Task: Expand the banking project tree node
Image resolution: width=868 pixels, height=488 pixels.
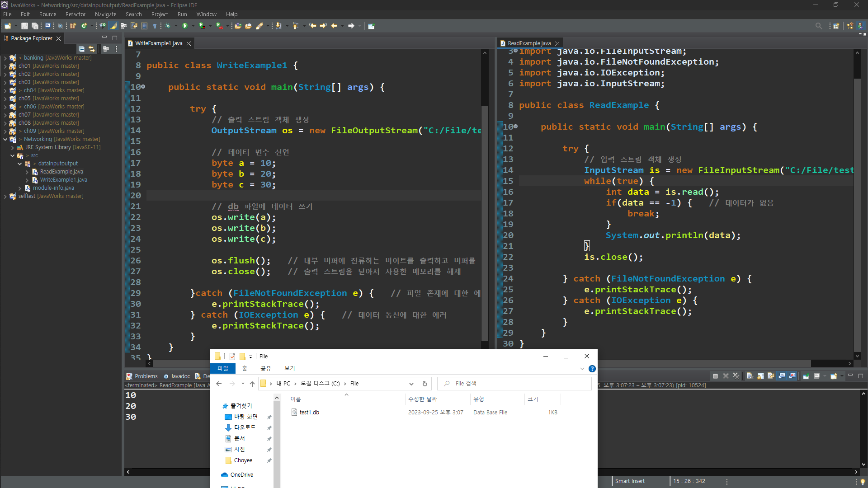Action: tap(5, 58)
